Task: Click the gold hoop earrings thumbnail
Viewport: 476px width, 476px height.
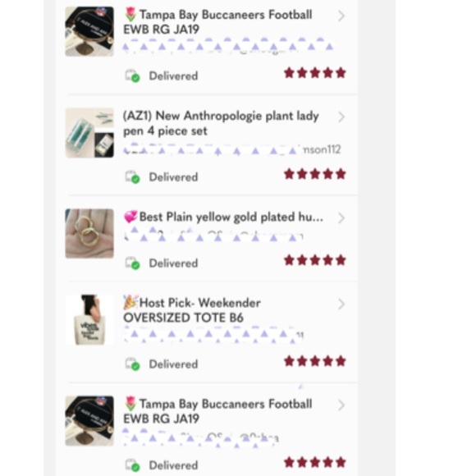Action: (x=89, y=233)
